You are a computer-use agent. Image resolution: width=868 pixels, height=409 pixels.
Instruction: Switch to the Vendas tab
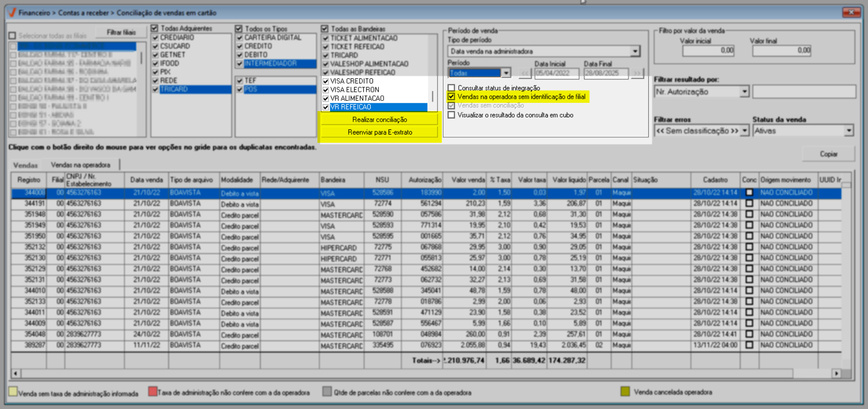25,165
